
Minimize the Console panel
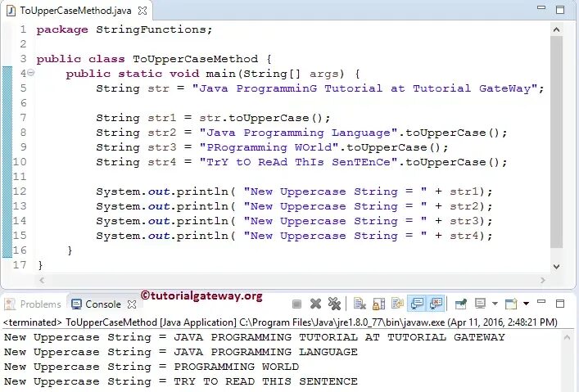tap(541, 302)
